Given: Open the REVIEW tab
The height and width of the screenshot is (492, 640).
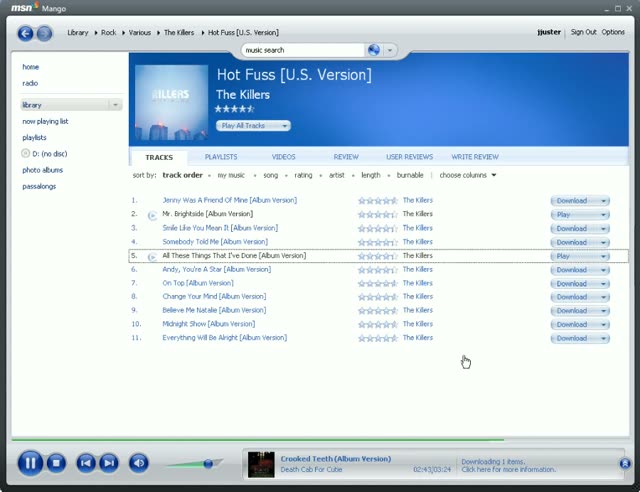Looking at the screenshot, I should pos(346,157).
